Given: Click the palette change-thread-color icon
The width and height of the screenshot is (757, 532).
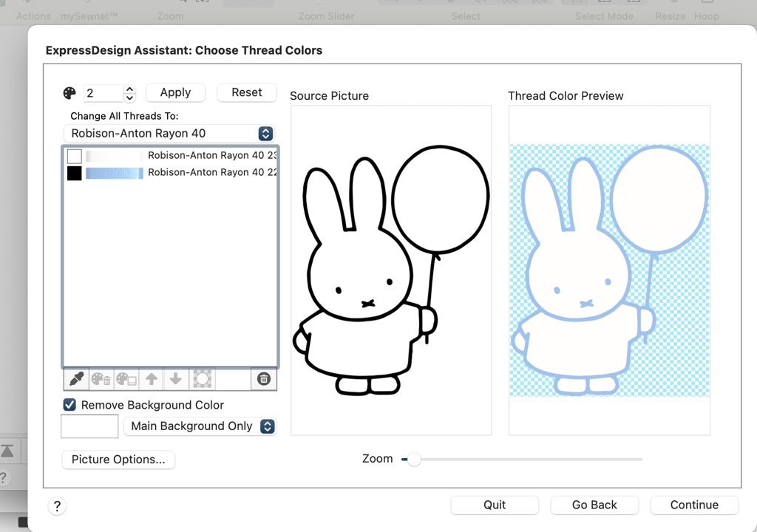Looking at the screenshot, I should tap(126, 379).
